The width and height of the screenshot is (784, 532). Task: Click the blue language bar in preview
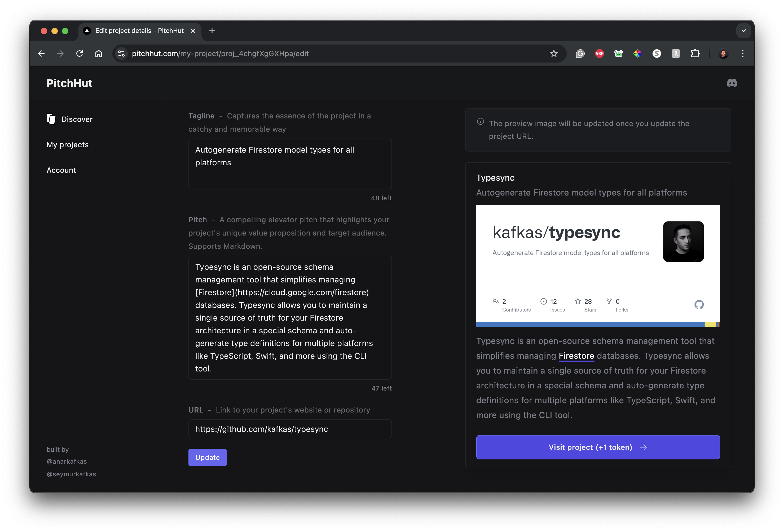coord(590,324)
